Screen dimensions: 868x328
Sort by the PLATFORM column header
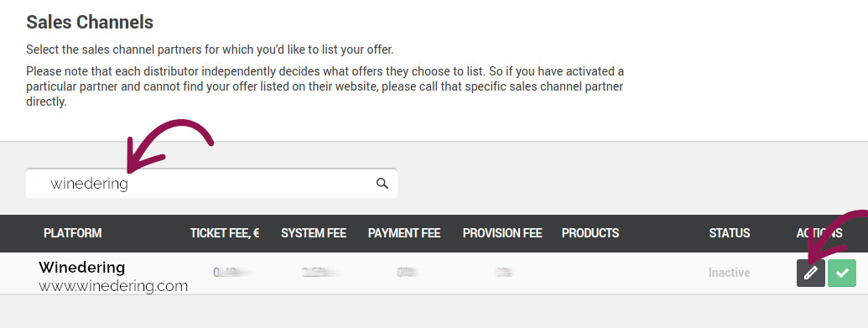click(x=72, y=233)
